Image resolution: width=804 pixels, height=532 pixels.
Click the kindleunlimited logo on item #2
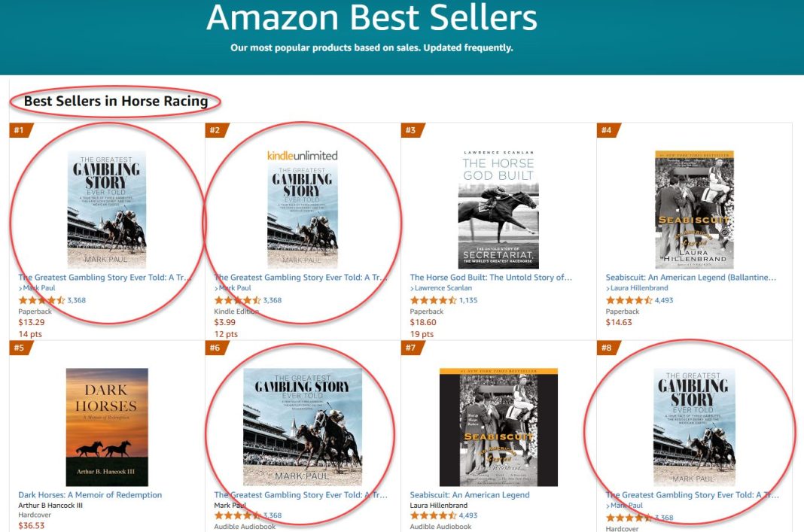[302, 156]
